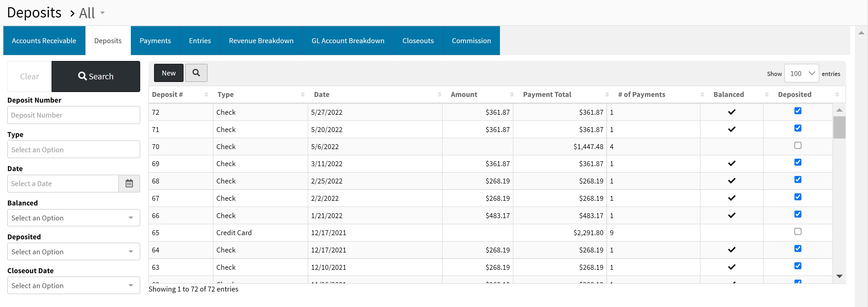
Task: Open the GL Account Breakdown tab
Action: click(348, 41)
